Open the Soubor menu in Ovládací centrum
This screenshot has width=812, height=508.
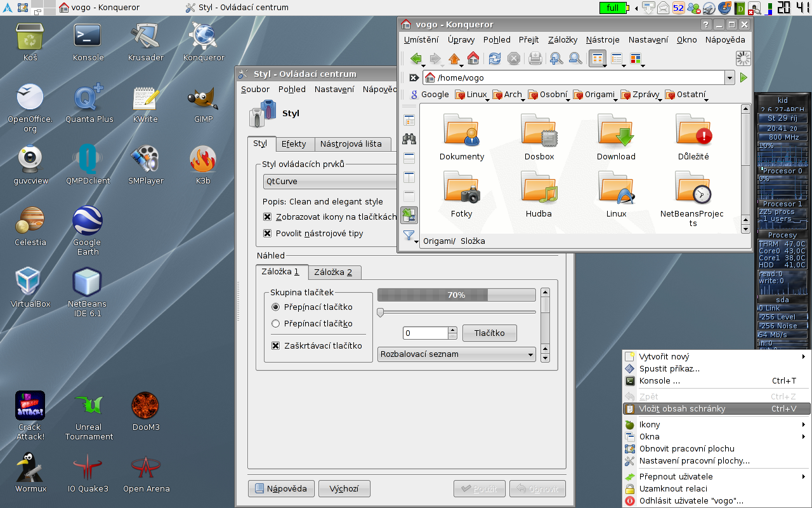pos(255,89)
